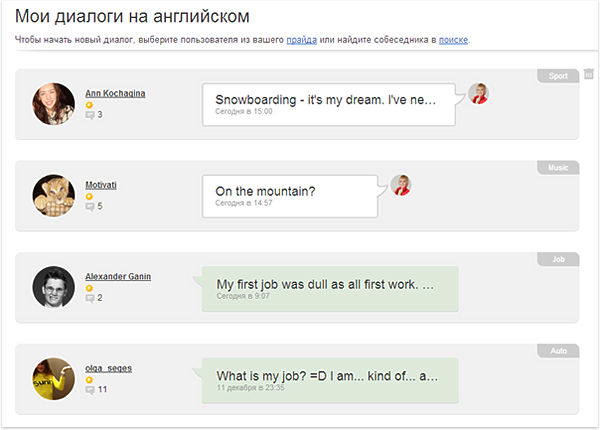
Task: Select the Auto topic tag
Action: [x=558, y=351]
